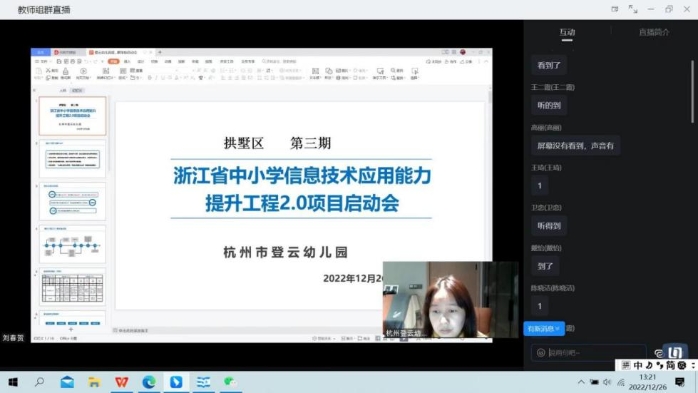This screenshot has height=393, width=698.
Task: Expand hidden system tray icons chevron
Action: [x=581, y=382]
